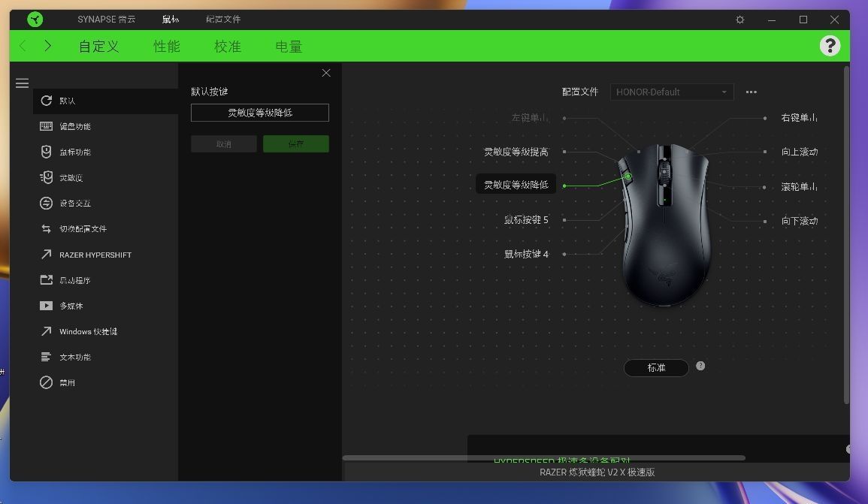The width and height of the screenshot is (868, 504).
Task: Choose the RAZER HYPERSHIFT option
Action: point(95,255)
